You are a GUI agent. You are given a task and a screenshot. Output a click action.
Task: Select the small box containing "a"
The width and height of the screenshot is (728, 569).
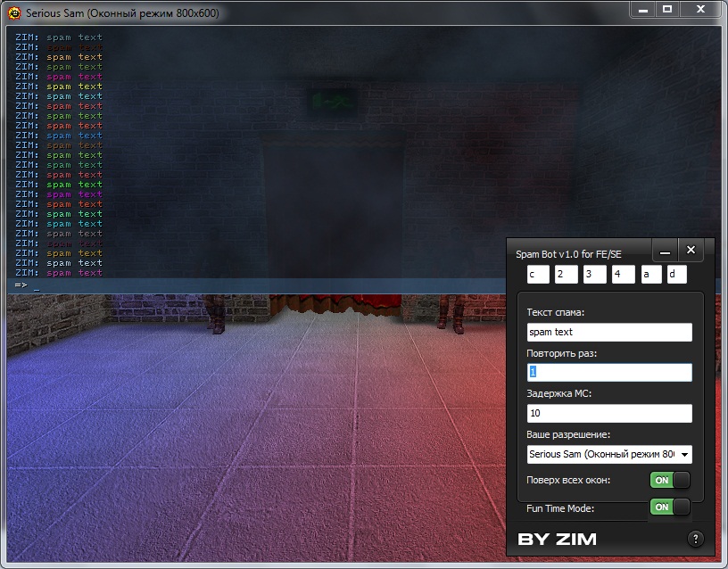[x=651, y=275]
